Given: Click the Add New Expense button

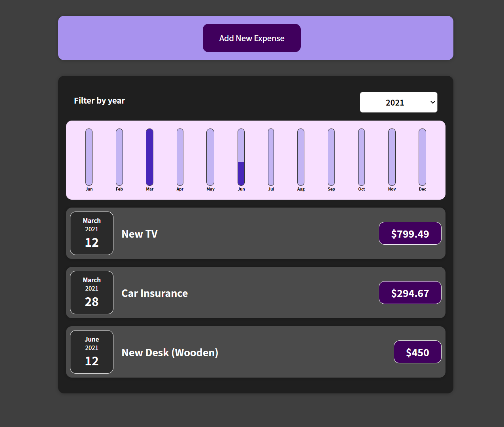Looking at the screenshot, I should tap(251, 38).
